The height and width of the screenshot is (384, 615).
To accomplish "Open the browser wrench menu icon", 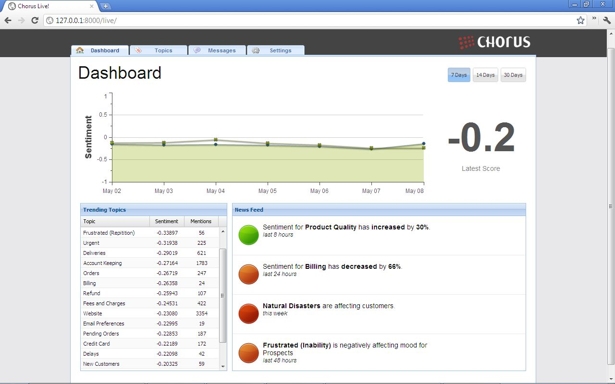I will (x=607, y=20).
